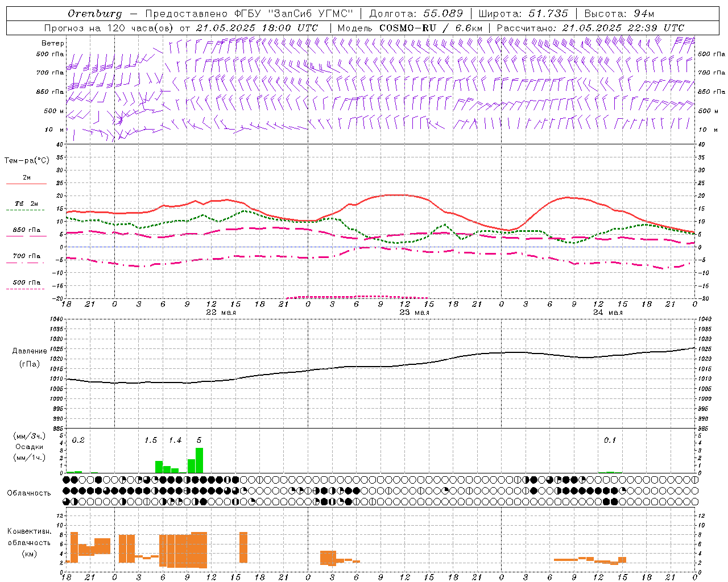Click the precipitation total '0.2'
This screenshot has width=728, height=582.
pos(78,440)
